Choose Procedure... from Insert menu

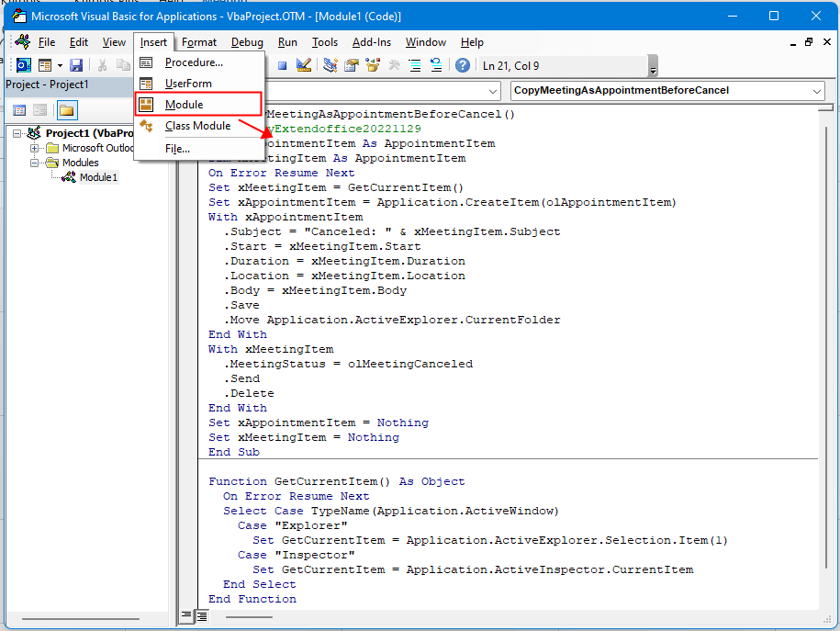[x=199, y=62]
